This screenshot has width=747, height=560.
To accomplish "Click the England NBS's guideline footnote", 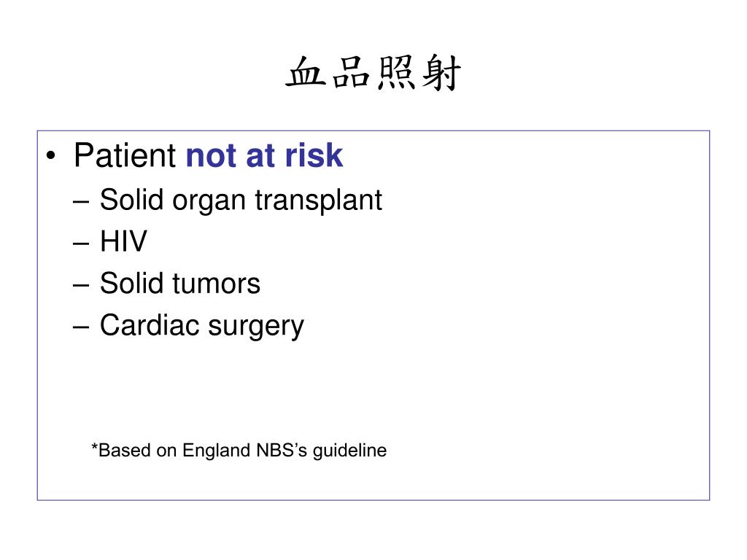I will point(239,450).
